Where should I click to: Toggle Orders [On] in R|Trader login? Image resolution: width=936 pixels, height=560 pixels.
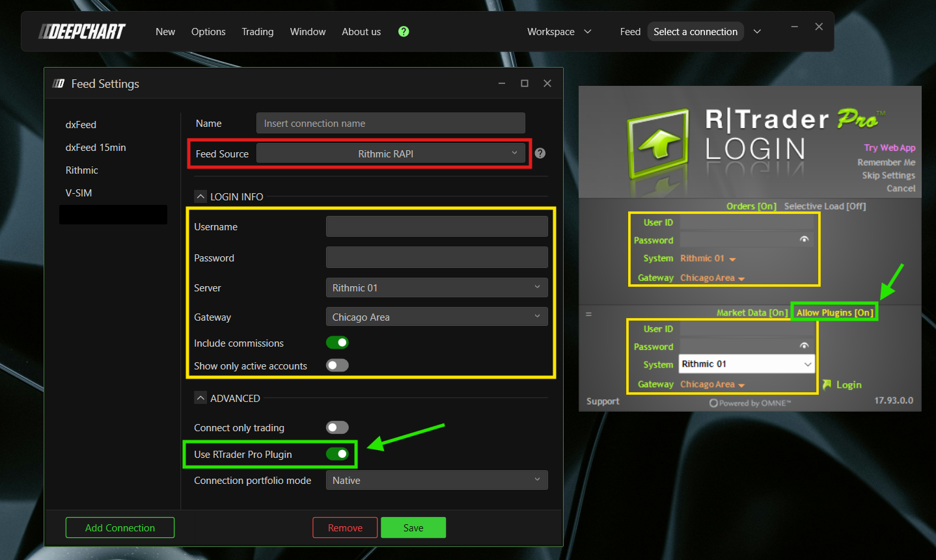pyautogui.click(x=751, y=206)
